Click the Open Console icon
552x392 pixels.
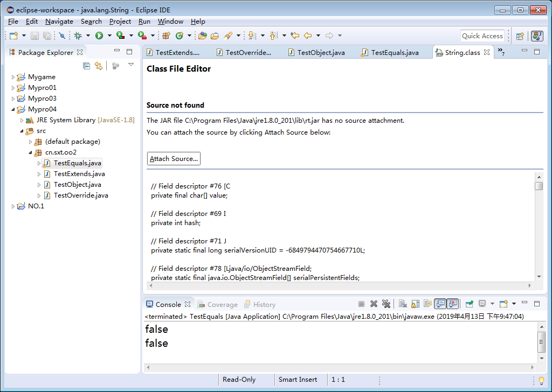(504, 304)
